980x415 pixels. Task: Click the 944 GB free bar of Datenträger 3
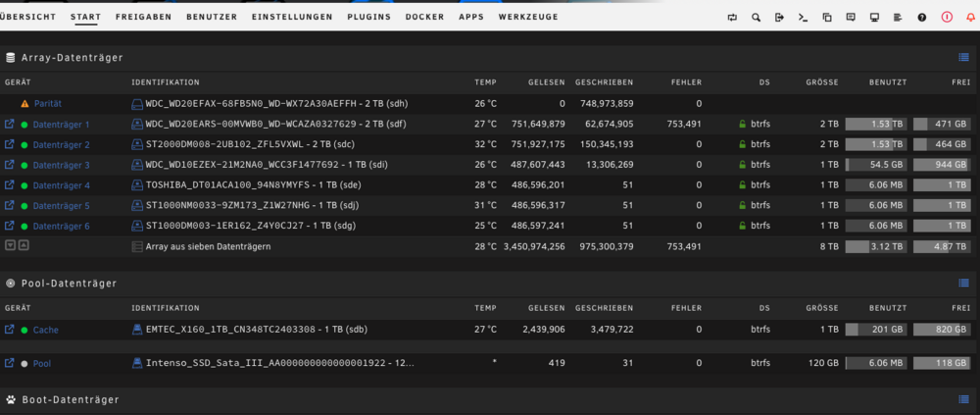click(x=942, y=165)
